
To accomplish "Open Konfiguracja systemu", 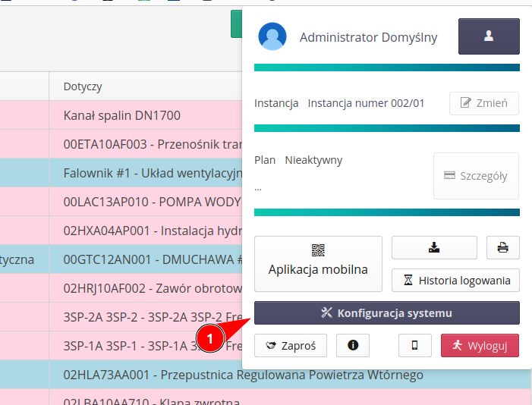I will [386, 312].
